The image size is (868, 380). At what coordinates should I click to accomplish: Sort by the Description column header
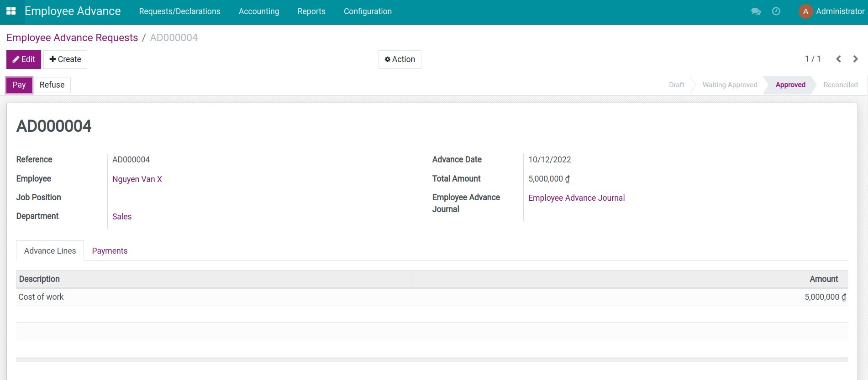pos(214,279)
